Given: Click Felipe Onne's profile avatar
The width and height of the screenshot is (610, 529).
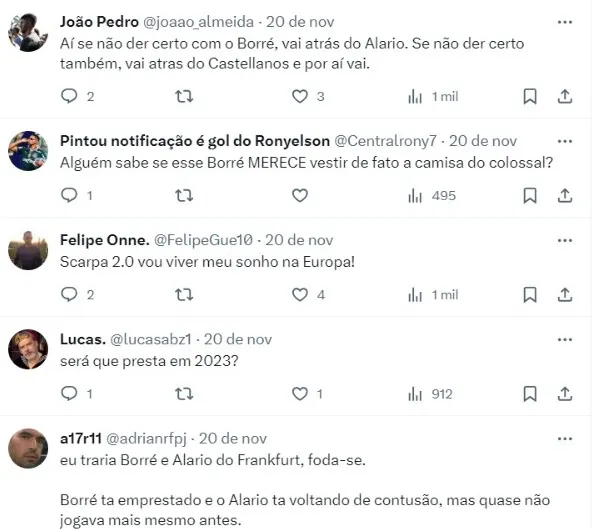Looking at the screenshot, I should (28, 250).
